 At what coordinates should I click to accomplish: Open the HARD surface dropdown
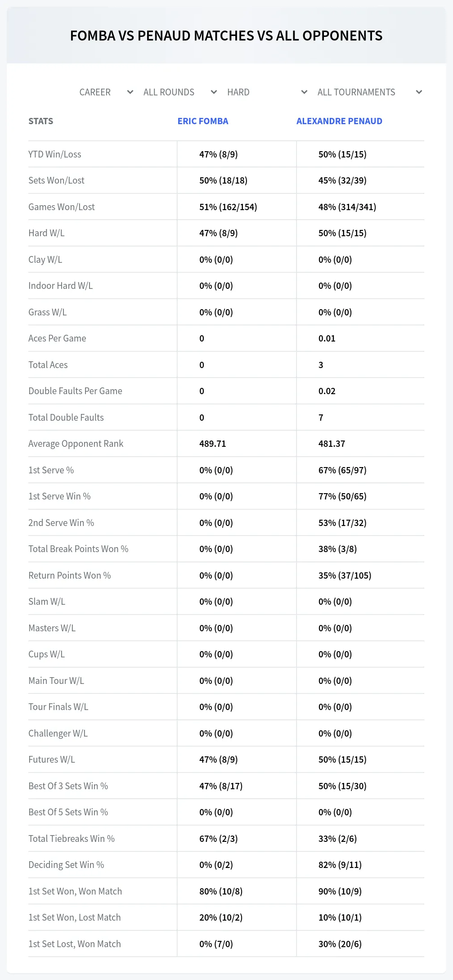[x=267, y=92]
